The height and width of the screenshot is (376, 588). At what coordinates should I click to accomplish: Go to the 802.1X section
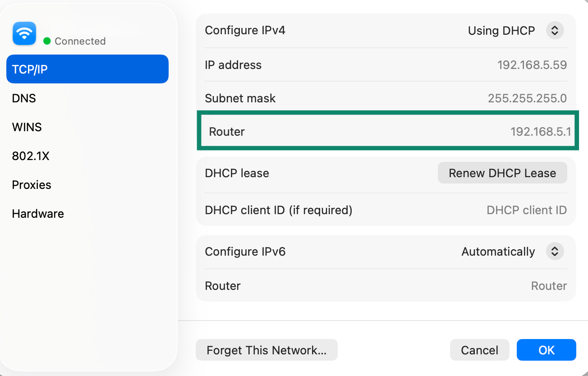pos(31,156)
